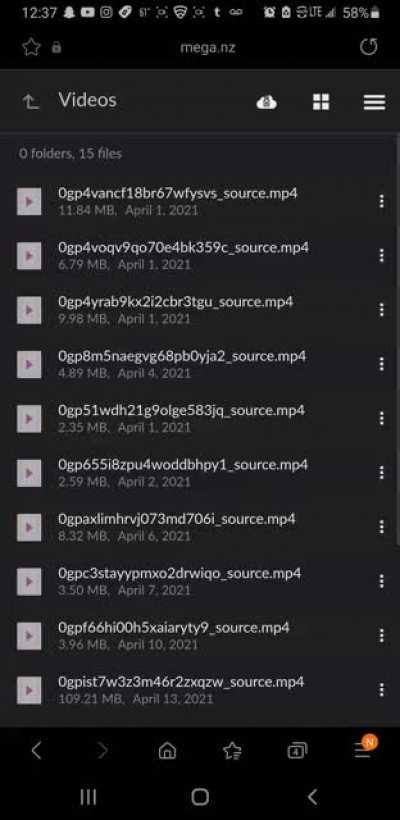Go up one folder level via arrow icon
The image size is (400, 820).
[x=31, y=101]
